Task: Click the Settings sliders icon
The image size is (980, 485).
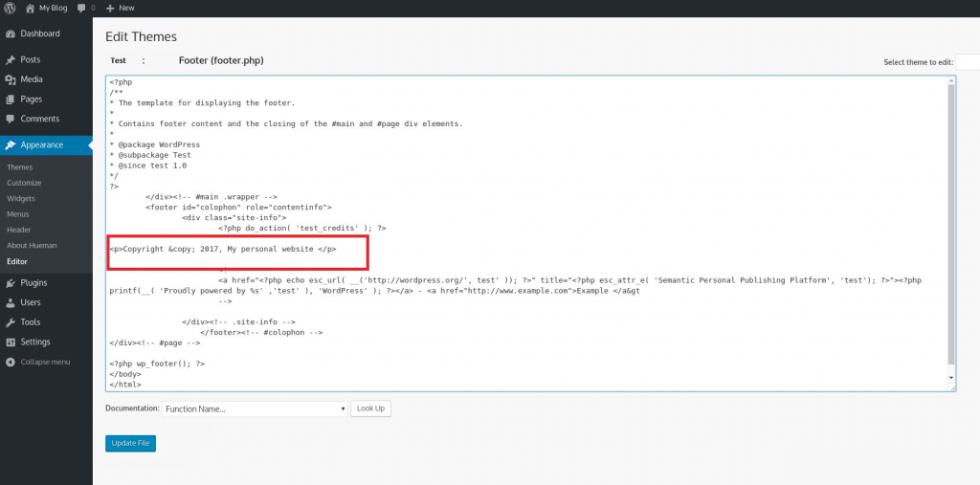Action: pos(10,342)
